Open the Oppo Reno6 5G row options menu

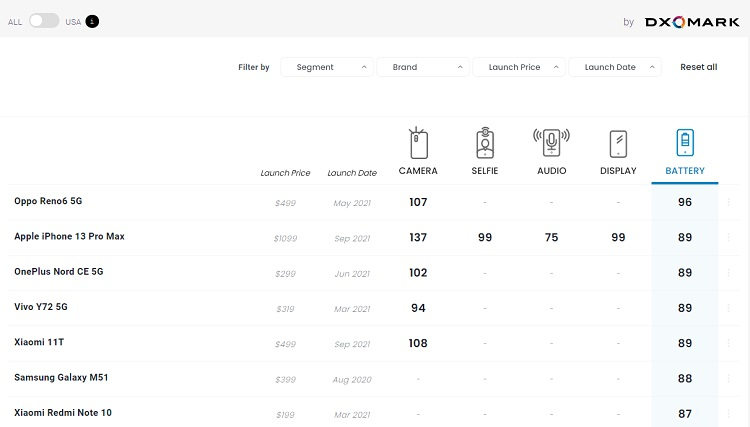(729, 202)
